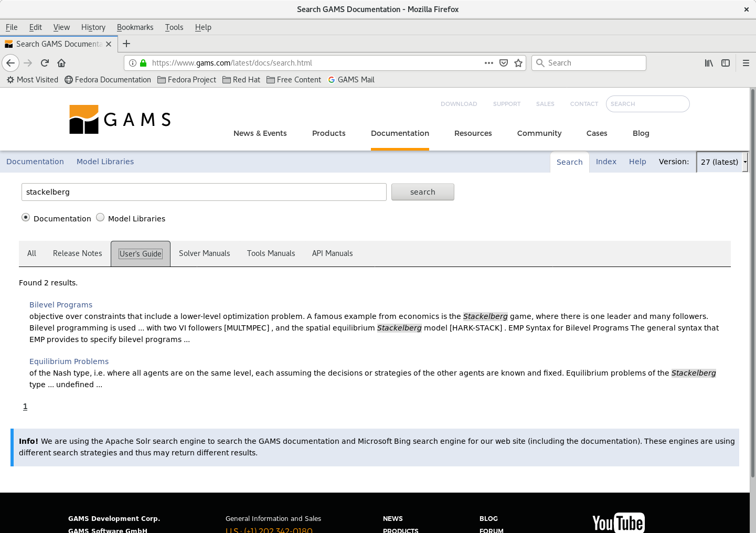Screen dimensions: 756x533
Task: Click the search button
Action: point(423,192)
